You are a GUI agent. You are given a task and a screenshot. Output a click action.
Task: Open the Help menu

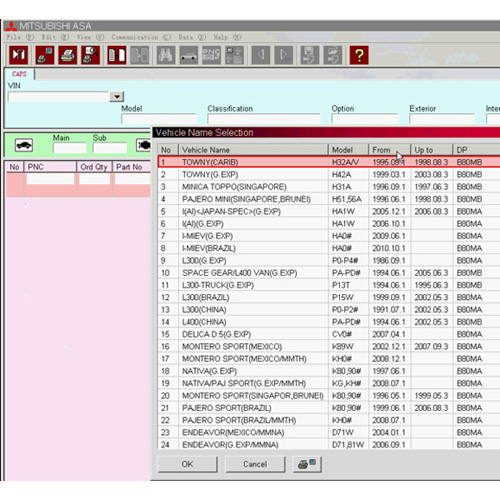pyautogui.click(x=227, y=37)
